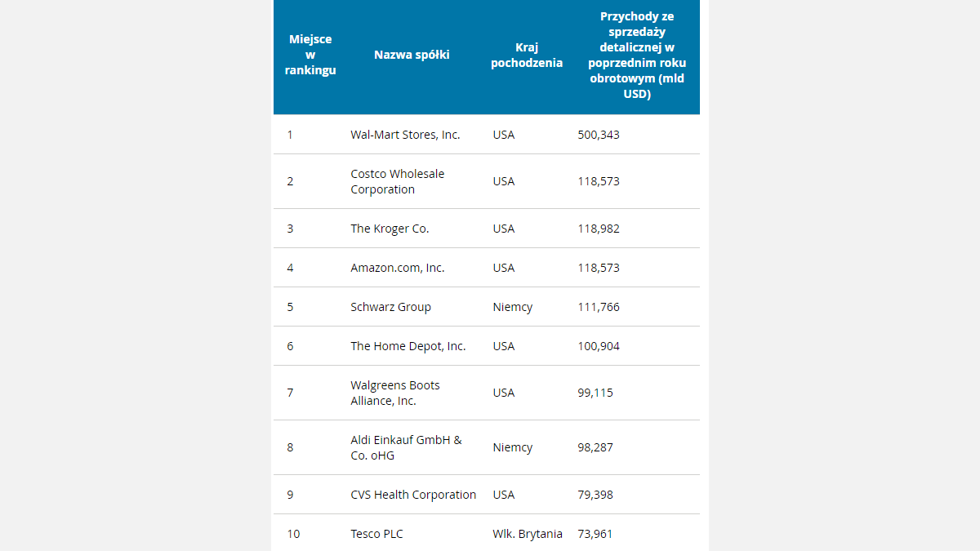This screenshot has height=551, width=980.
Task: Select Walgreens Boots Alliance, Inc. cell
Action: (395, 393)
